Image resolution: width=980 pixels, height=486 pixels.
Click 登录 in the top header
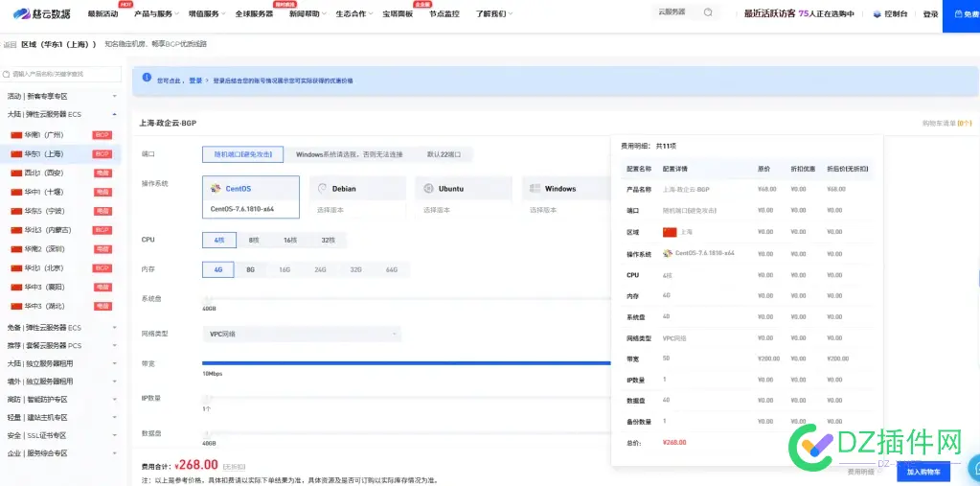click(x=930, y=13)
